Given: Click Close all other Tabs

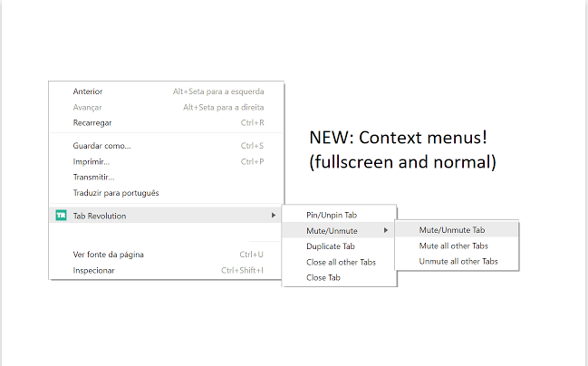Looking at the screenshot, I should point(339,262).
